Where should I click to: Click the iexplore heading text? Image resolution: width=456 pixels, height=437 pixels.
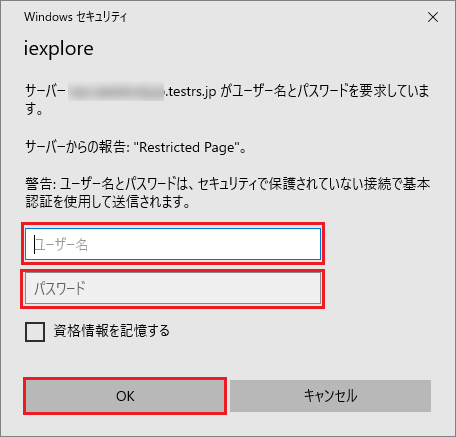pos(59,49)
